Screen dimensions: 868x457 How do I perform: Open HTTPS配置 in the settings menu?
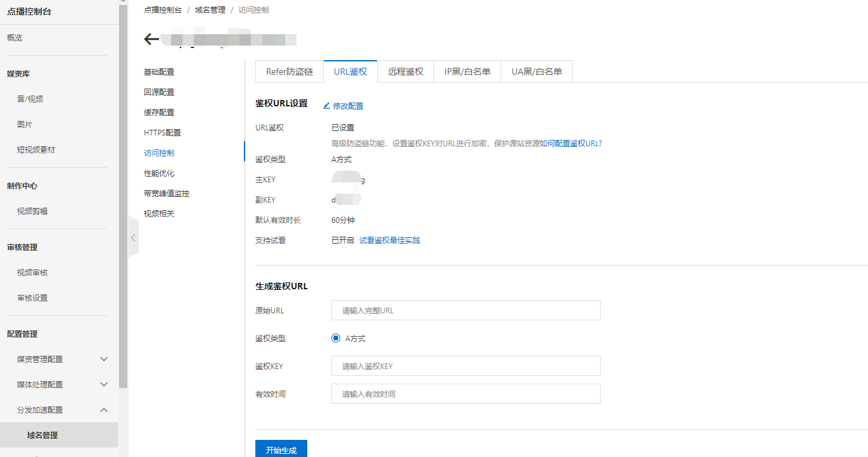coord(162,132)
